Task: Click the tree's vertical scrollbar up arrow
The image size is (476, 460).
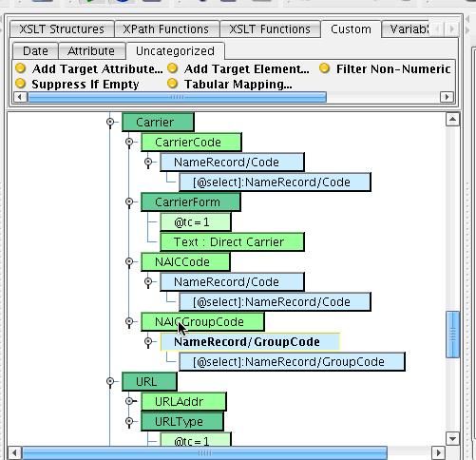Action: point(452,120)
